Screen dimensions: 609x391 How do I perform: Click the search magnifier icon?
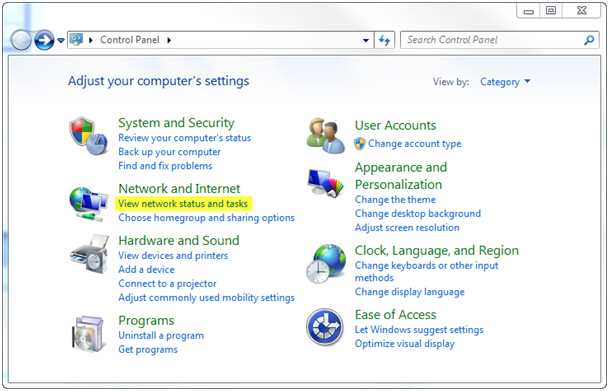pyautogui.click(x=589, y=40)
